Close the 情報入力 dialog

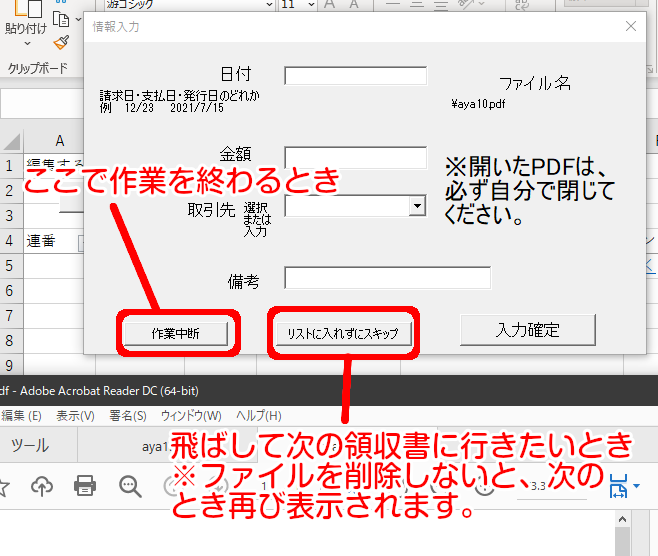pyautogui.click(x=631, y=26)
